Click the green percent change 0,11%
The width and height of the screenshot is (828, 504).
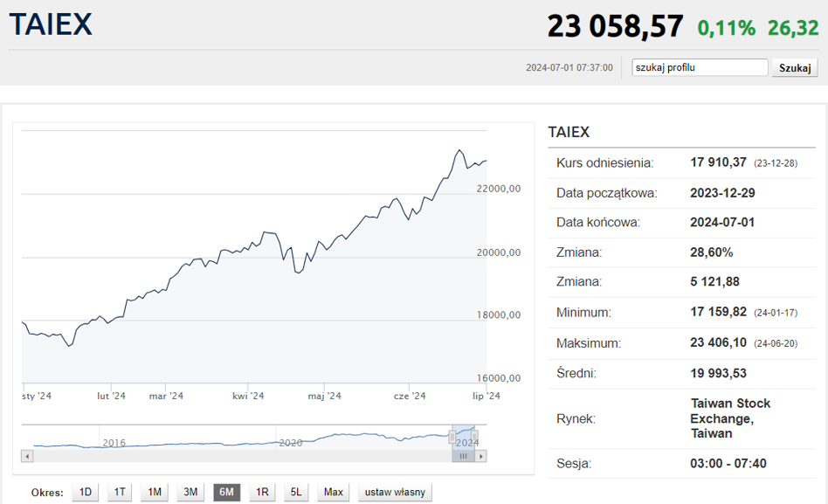point(727,28)
